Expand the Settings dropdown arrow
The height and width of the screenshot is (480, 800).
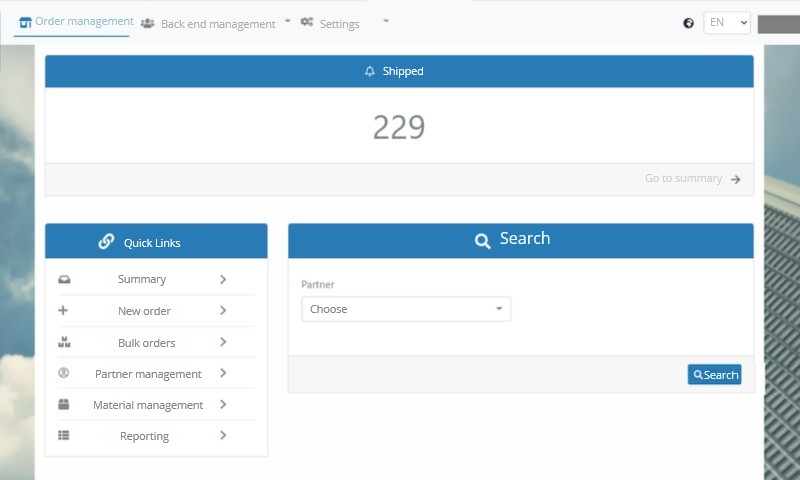[386, 21]
